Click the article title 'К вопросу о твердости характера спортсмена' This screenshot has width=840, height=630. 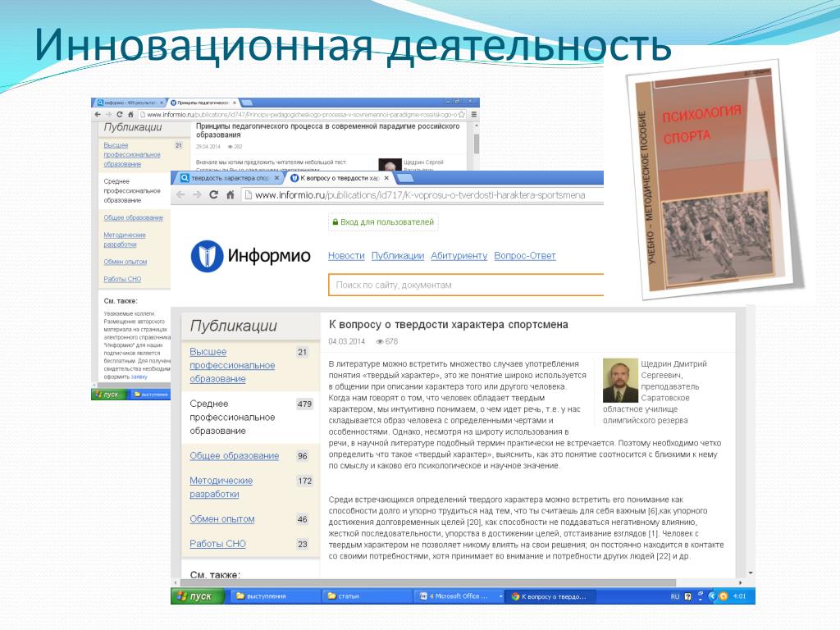pyautogui.click(x=448, y=324)
